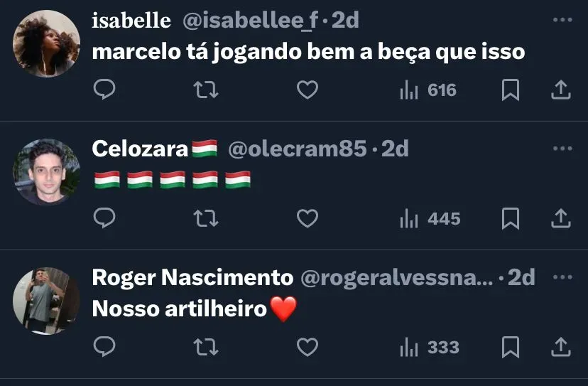Like isabelle's tweet
This screenshot has height=386, width=588.
tap(307, 90)
